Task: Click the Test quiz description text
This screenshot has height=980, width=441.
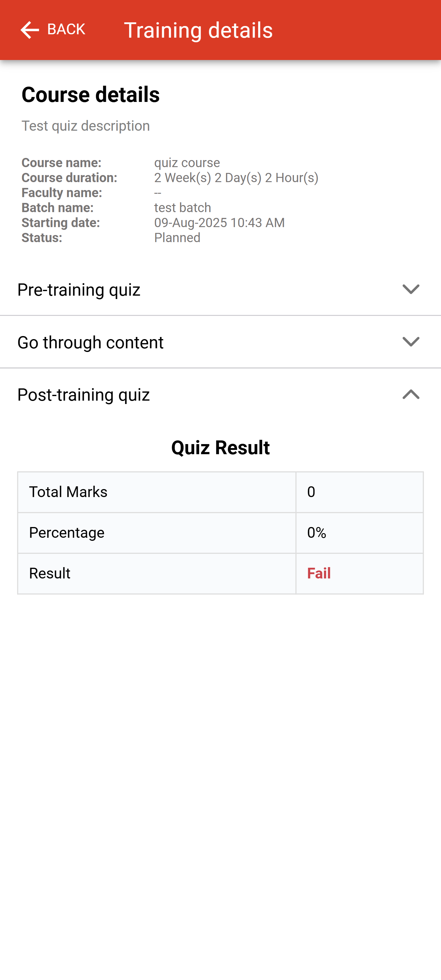Action: click(86, 126)
